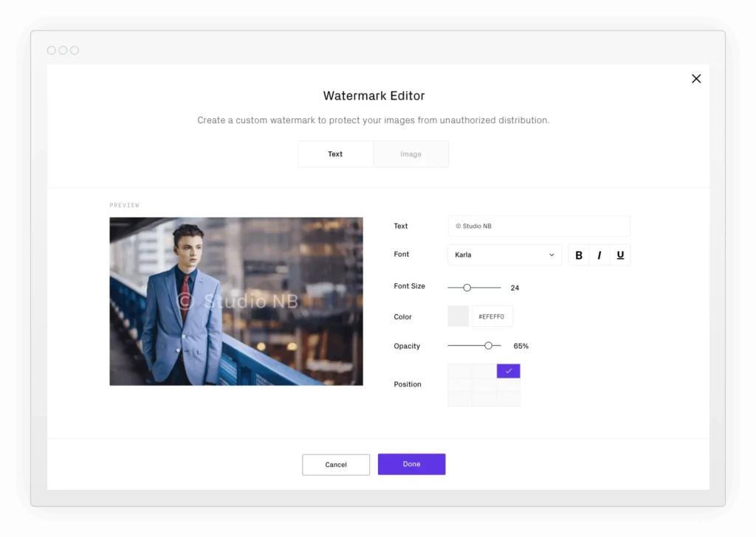Deselect the checked top-right position cell
Image resolution: width=756 pixels, height=537 pixels.
pyautogui.click(x=509, y=371)
